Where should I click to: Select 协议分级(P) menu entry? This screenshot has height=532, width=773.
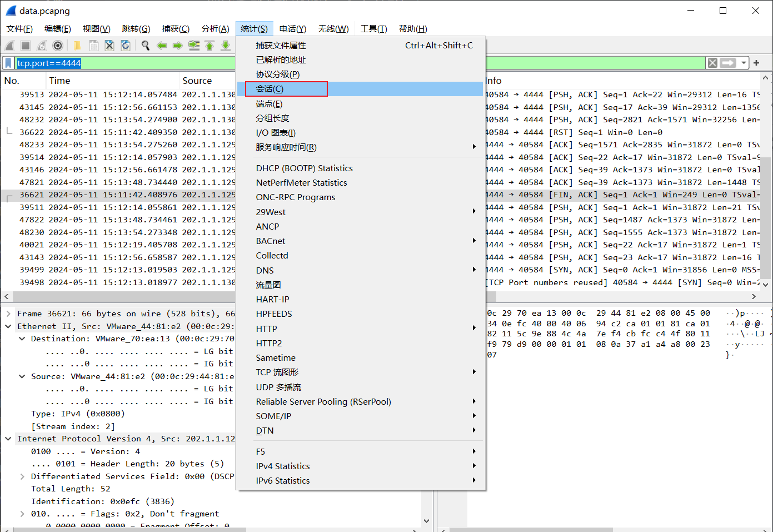360,74
